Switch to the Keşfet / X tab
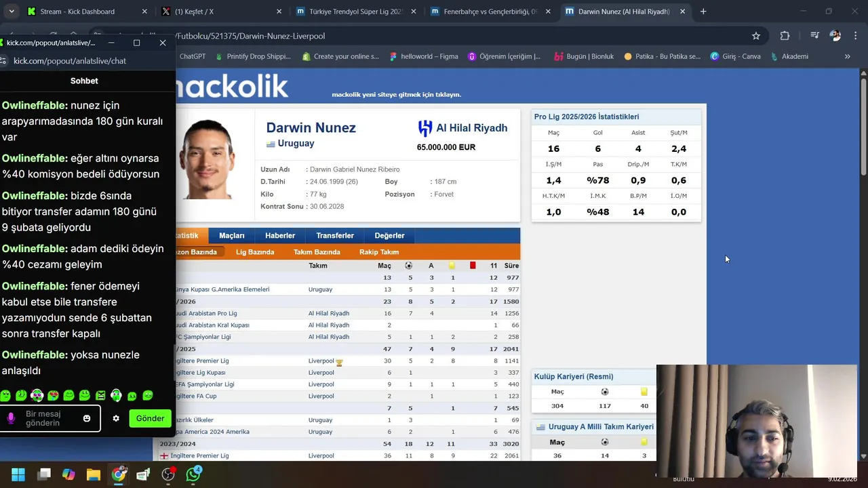Image resolution: width=868 pixels, height=488 pixels. click(222, 12)
